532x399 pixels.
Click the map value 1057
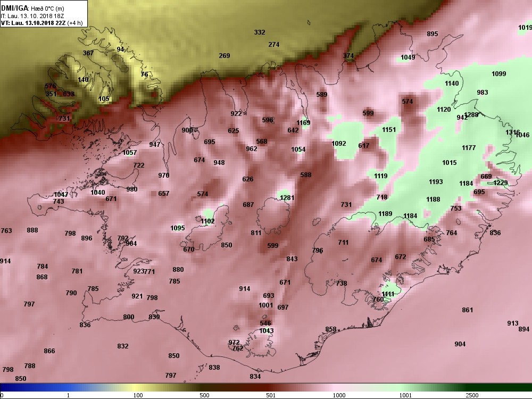pos(130,153)
